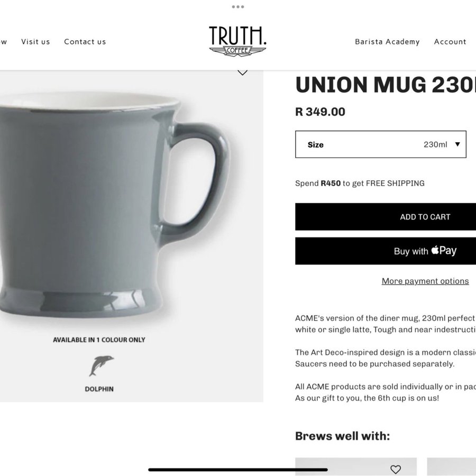Go to Barista Academy page
The width and height of the screenshot is (476, 476).
(387, 42)
